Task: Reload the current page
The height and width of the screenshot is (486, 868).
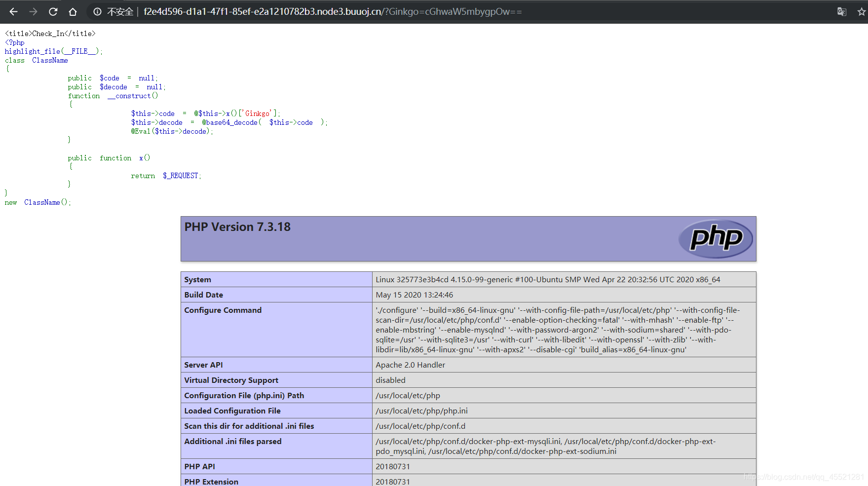Action: click(x=53, y=11)
